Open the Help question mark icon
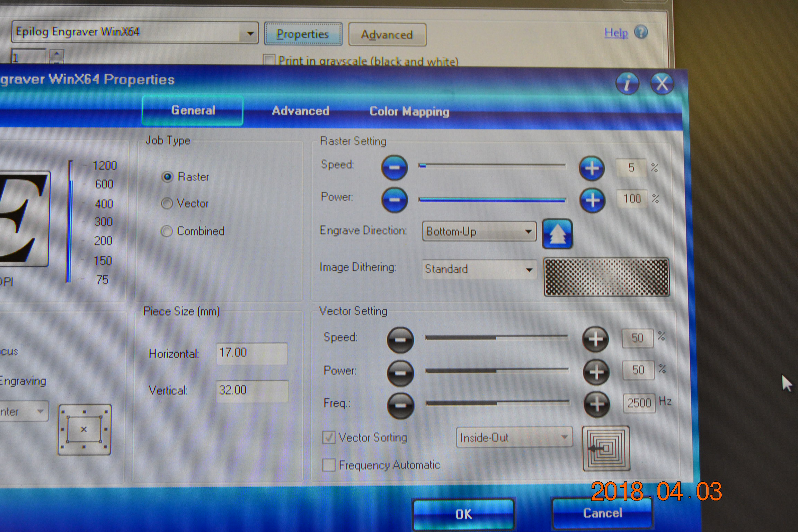The height and width of the screenshot is (532, 798). click(x=641, y=32)
